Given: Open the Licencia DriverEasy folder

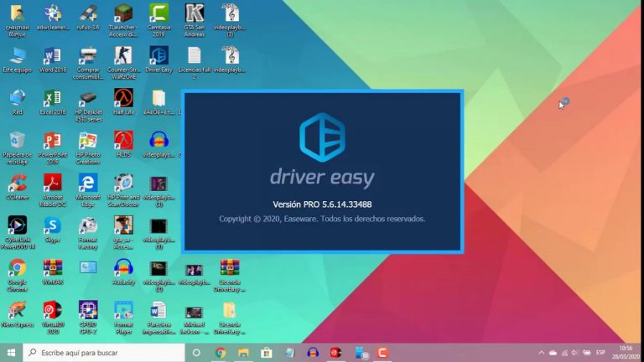Looking at the screenshot, I should pyautogui.click(x=230, y=318).
